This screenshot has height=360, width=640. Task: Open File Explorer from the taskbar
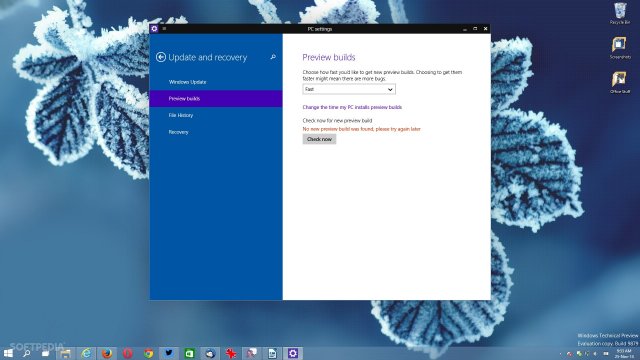click(x=65, y=353)
